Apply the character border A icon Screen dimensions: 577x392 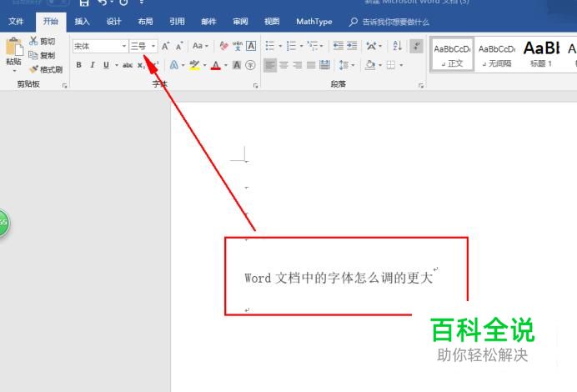tap(251, 46)
